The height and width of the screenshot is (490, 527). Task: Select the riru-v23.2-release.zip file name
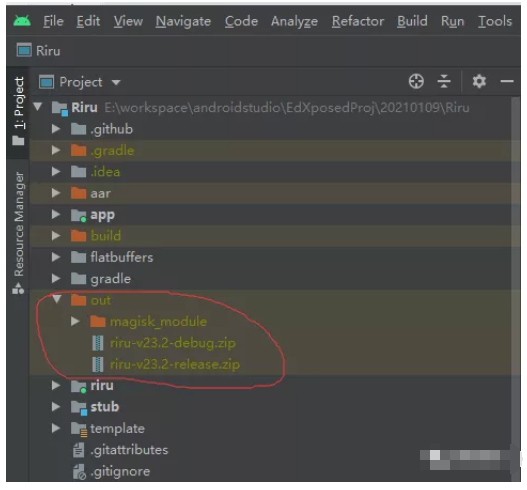tap(175, 364)
